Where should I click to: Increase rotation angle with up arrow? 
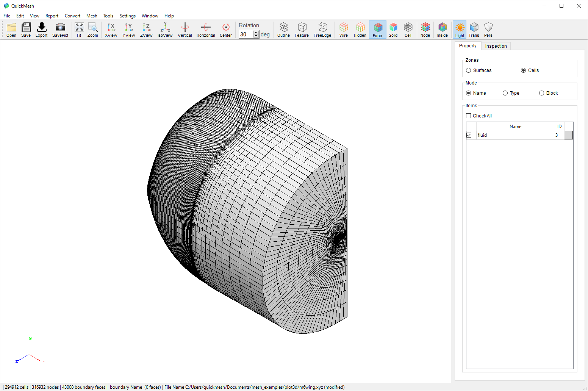coord(256,33)
